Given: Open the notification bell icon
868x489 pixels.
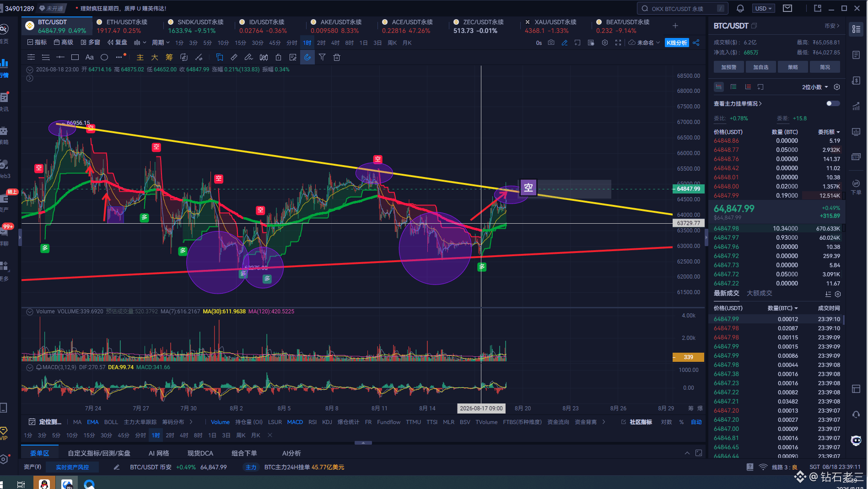Looking at the screenshot, I should 740,8.
